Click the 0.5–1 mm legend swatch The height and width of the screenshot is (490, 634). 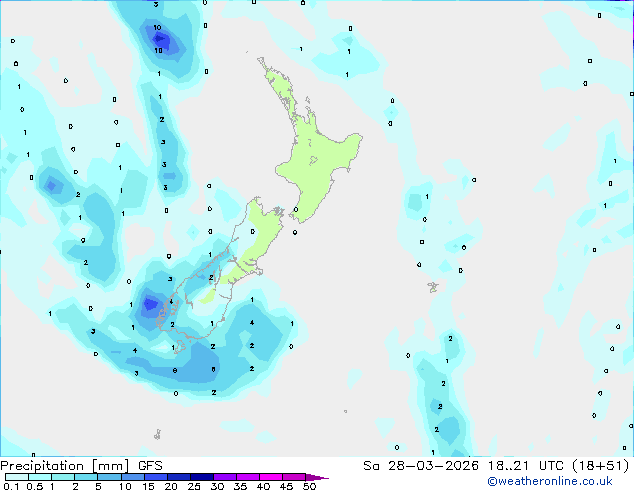[x=40, y=477]
